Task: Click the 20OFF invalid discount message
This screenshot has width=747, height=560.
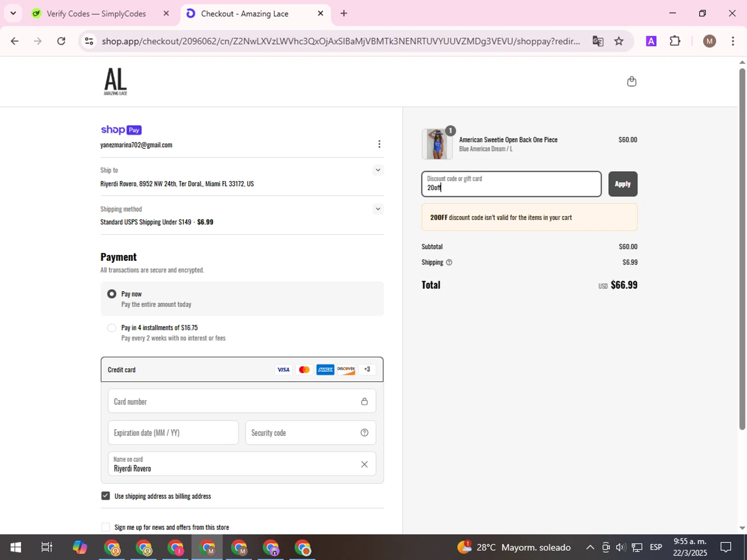Action: [529, 218]
